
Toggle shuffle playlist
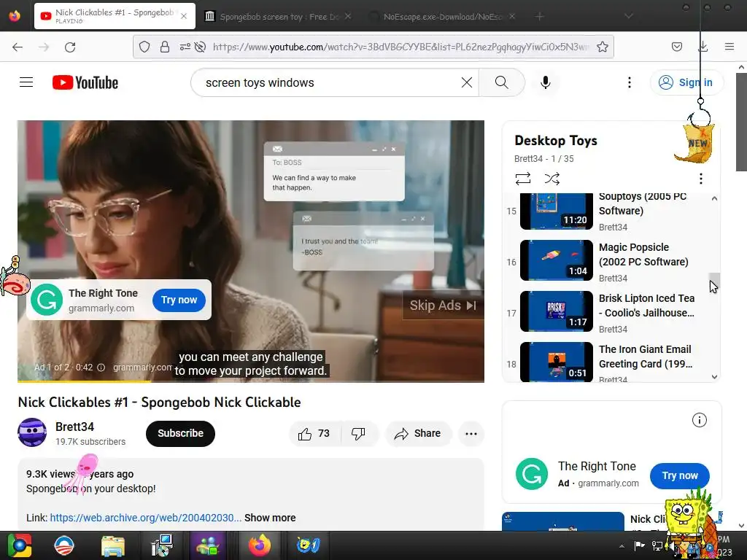[x=551, y=179]
